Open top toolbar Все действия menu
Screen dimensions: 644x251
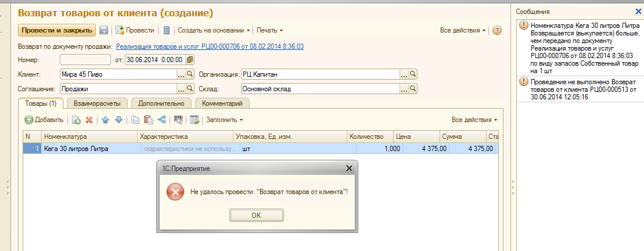point(463,30)
